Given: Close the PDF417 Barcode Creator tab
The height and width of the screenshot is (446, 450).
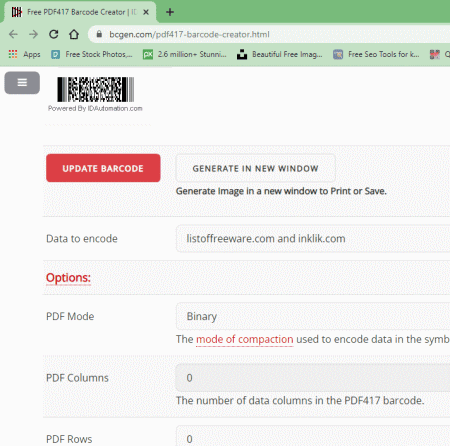Looking at the screenshot, I should [146, 12].
